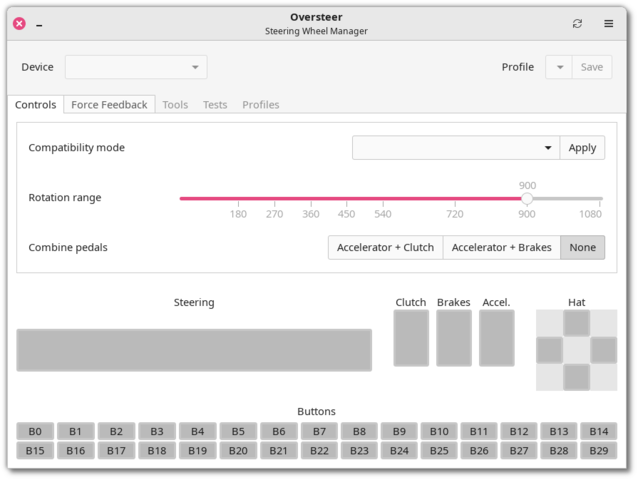
Task: Switch to the Controls tab
Action: pyautogui.click(x=35, y=105)
